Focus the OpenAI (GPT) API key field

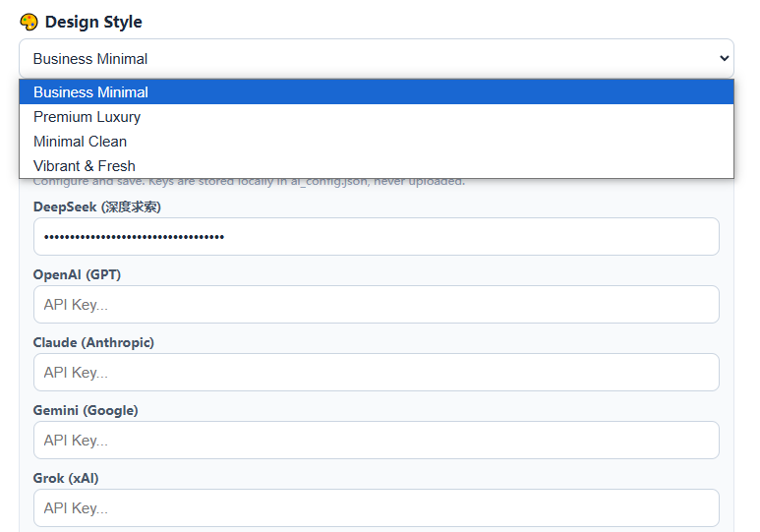377,305
